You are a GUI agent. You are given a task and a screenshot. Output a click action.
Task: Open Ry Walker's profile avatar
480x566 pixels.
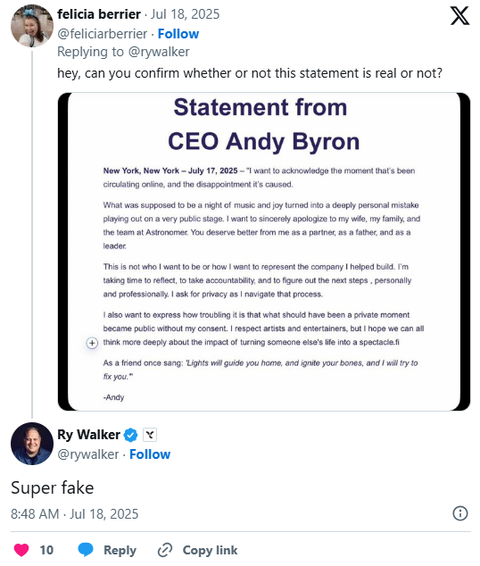[x=32, y=443]
